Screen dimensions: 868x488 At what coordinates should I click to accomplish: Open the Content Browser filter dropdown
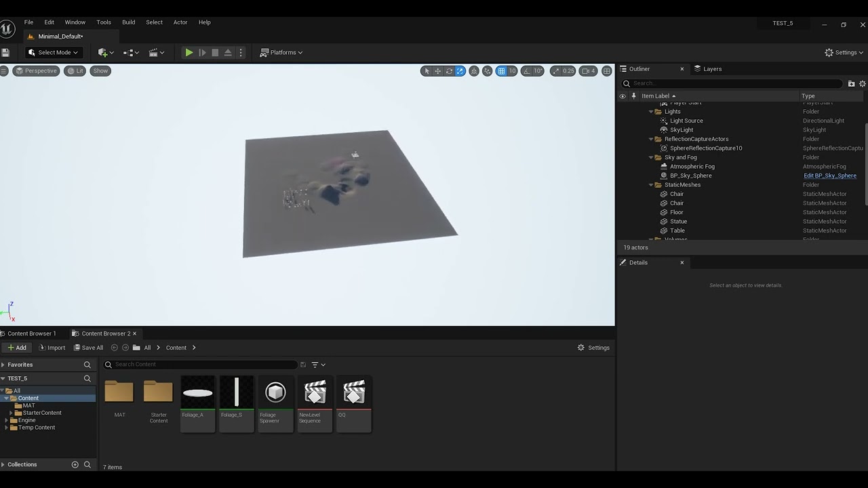(319, 365)
